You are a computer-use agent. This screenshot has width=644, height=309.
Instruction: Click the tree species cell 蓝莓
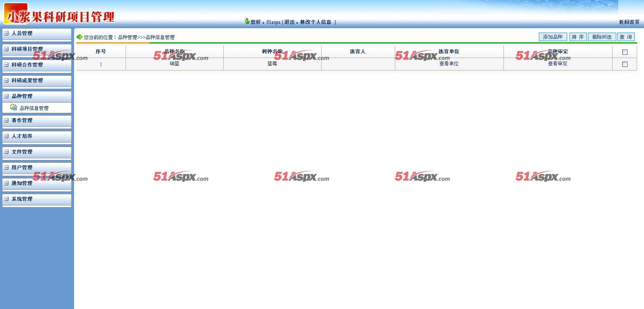coord(272,64)
